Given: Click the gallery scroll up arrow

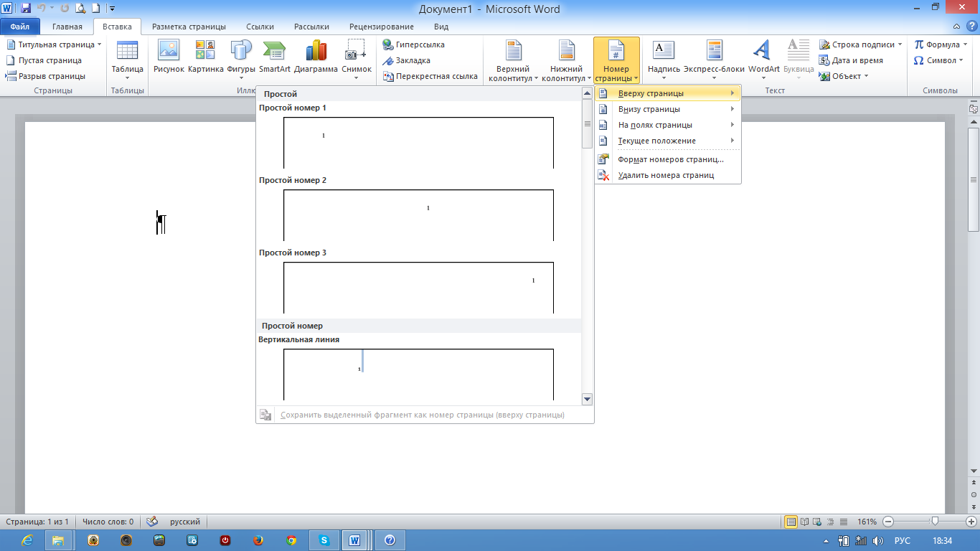Looking at the screenshot, I should tap(587, 93).
